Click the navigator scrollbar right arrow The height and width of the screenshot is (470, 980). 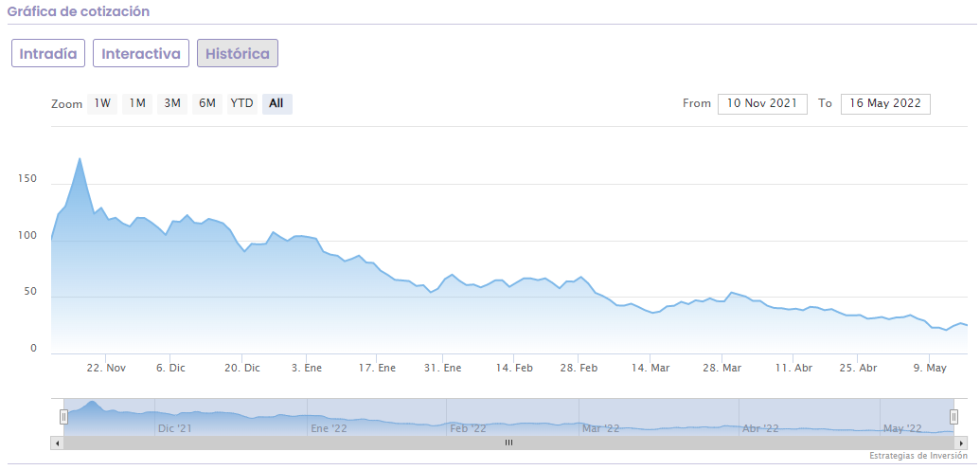coord(961,443)
